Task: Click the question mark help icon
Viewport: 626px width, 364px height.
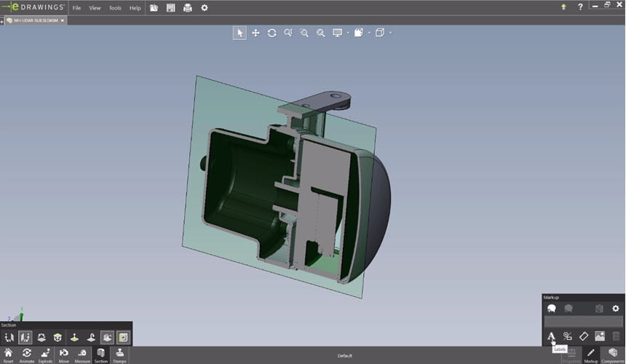Action: 580,7
